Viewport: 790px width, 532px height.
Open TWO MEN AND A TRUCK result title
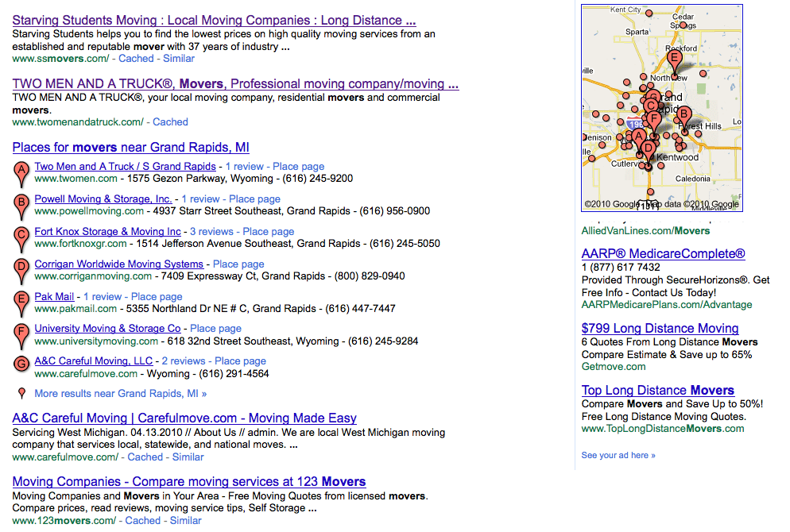pyautogui.click(x=235, y=84)
